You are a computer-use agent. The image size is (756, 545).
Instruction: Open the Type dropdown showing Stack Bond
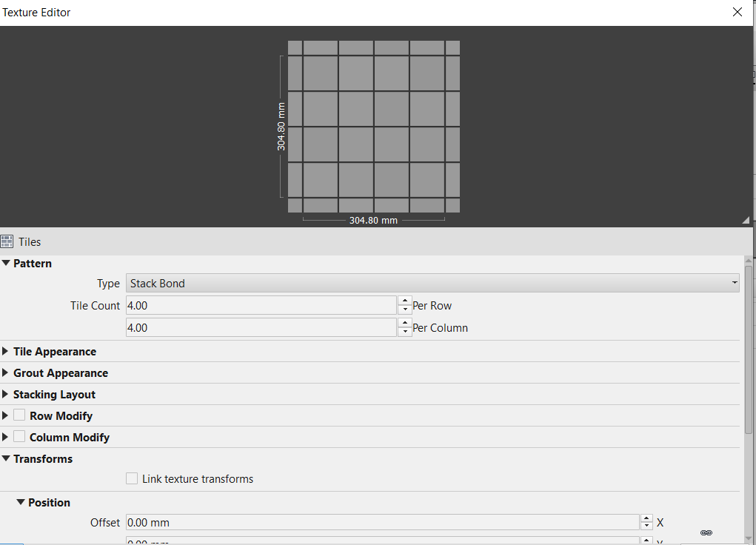pos(432,283)
